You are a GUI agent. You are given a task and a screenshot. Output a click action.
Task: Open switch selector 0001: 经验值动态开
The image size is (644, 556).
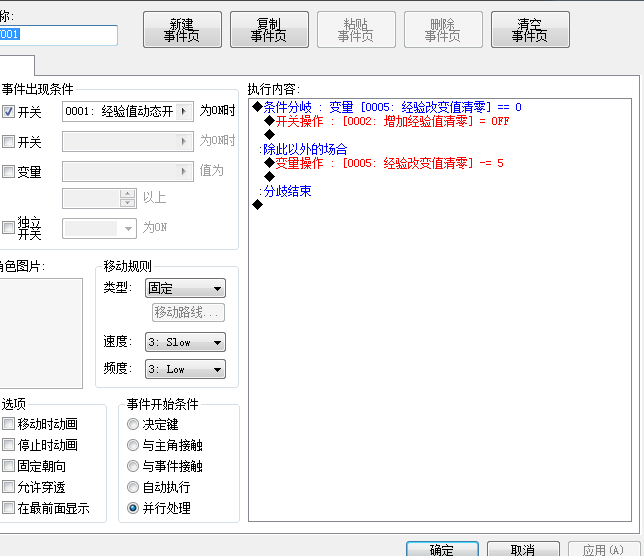pyautogui.click(x=128, y=111)
